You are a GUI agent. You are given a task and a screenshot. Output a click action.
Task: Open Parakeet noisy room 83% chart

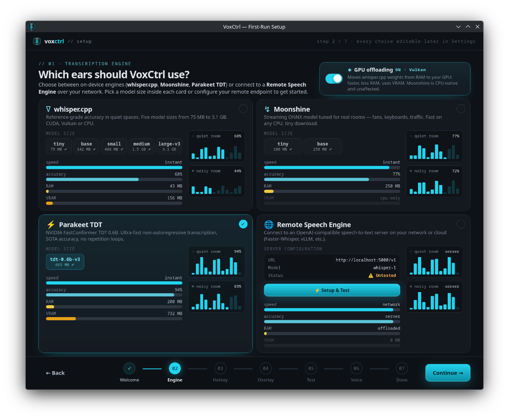point(217,297)
